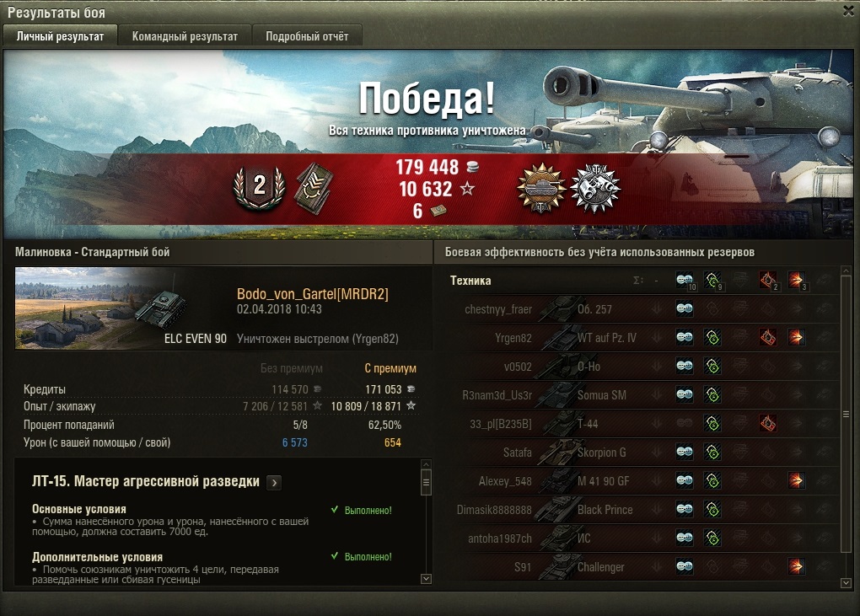Click the assist-damage icon on v0502 row
This screenshot has height=616, width=860.
tap(712, 366)
